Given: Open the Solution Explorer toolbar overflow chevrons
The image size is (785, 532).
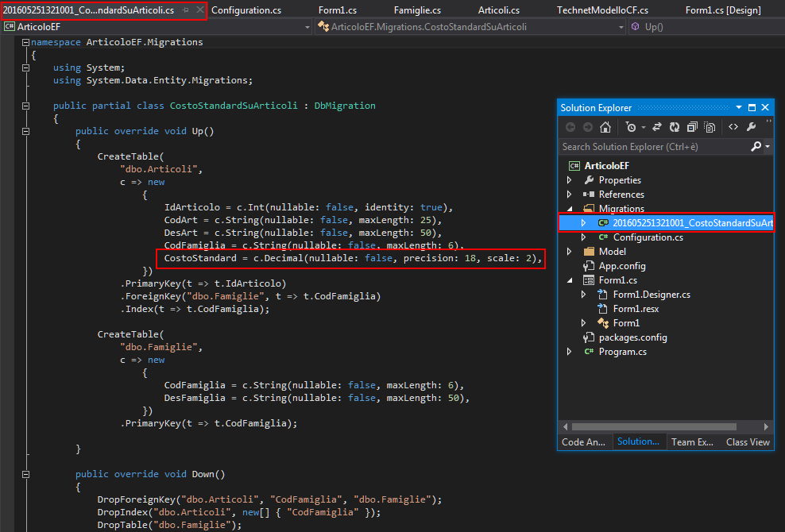Looking at the screenshot, I should coord(768,121).
